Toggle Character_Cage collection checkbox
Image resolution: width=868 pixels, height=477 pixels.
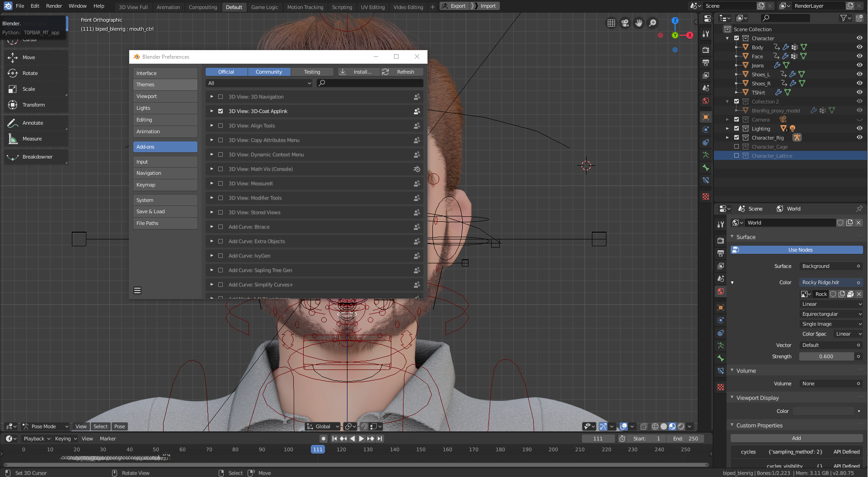pos(737,147)
